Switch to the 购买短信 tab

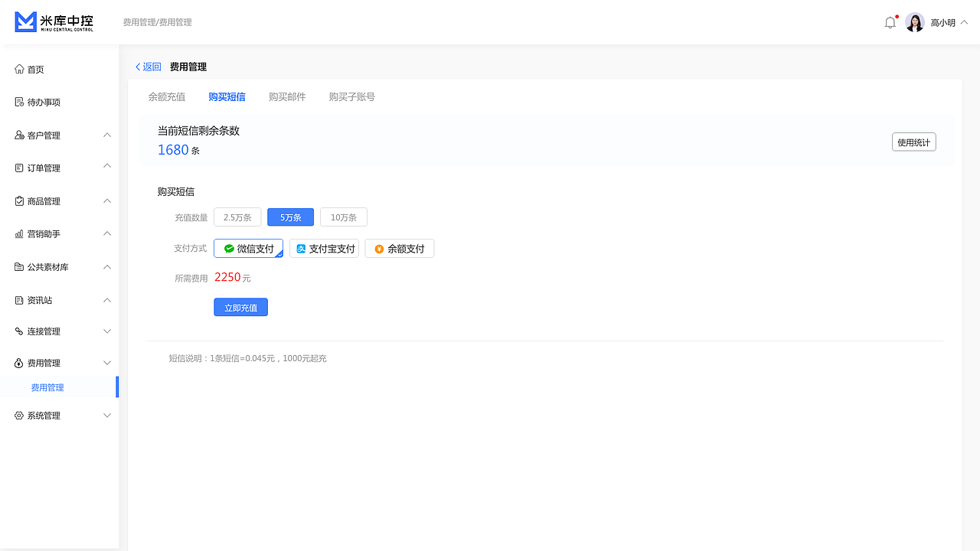(x=227, y=97)
